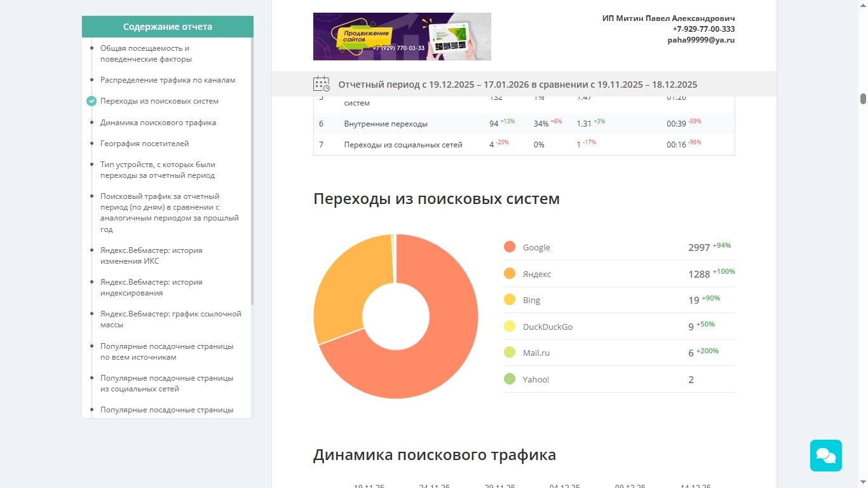Open Яндекс.Вебмастер: история индексирования
This screenshot has height=488, width=868.
point(151,287)
